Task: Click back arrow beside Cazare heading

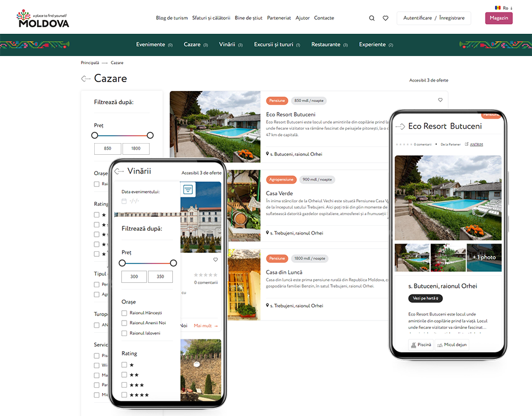Action: click(x=86, y=79)
